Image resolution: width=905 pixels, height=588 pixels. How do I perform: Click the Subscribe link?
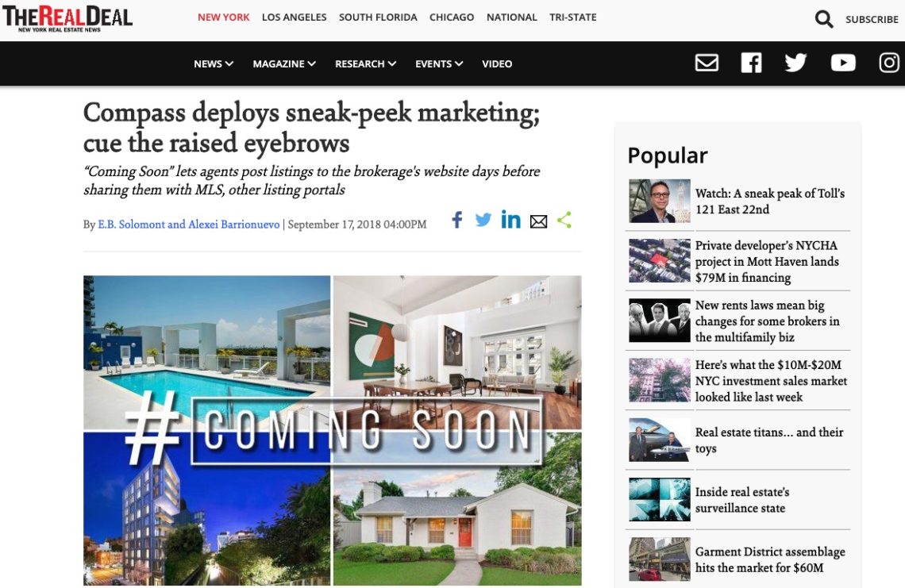pos(872,19)
